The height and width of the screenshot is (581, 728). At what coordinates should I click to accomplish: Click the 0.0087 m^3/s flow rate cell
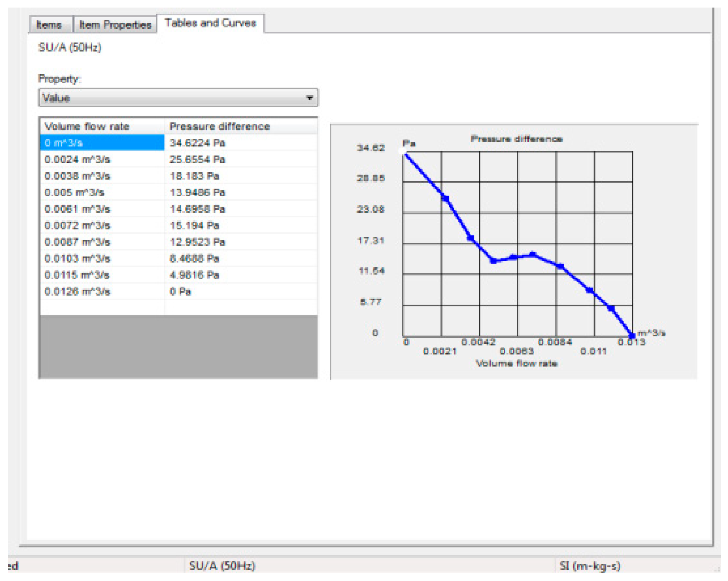(x=78, y=242)
